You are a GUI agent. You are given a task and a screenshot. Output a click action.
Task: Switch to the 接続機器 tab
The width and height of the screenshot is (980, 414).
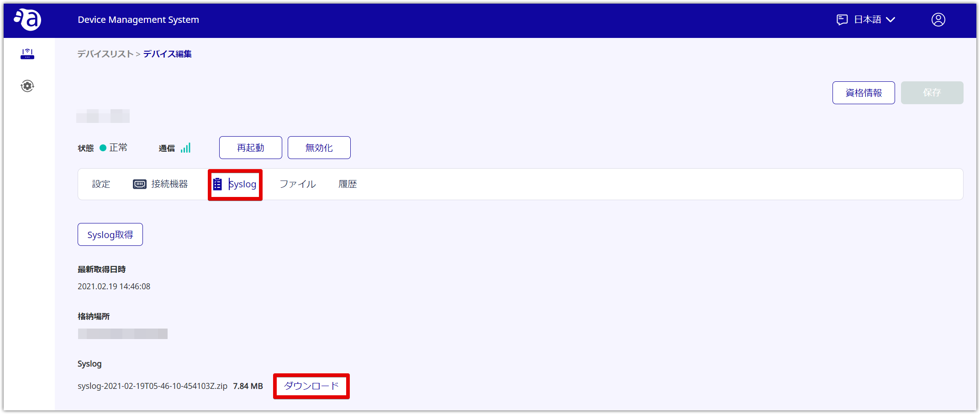[160, 184]
